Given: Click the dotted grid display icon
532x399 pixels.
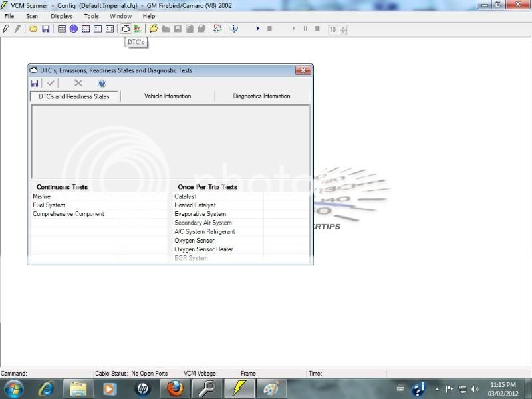Looking at the screenshot, I should 98,29.
